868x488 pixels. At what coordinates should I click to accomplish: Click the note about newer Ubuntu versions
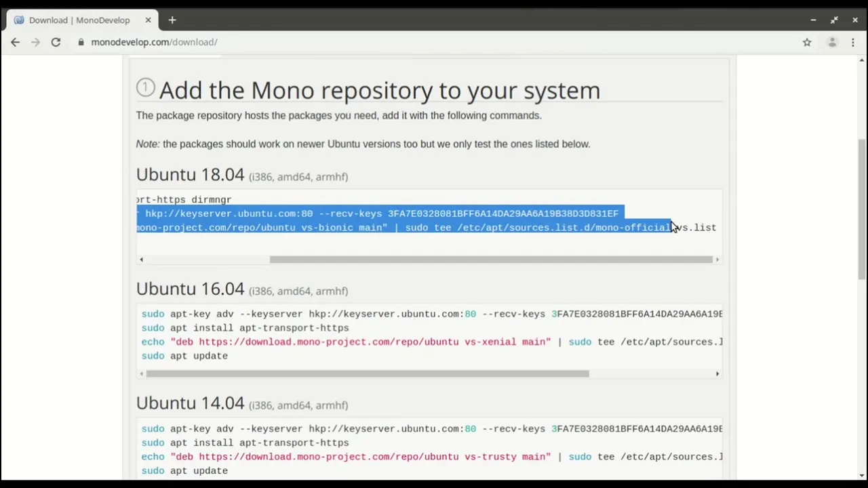363,144
